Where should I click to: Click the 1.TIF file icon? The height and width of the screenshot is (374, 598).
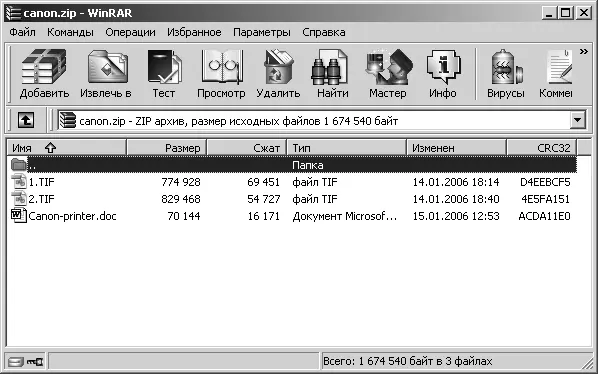tap(19, 181)
